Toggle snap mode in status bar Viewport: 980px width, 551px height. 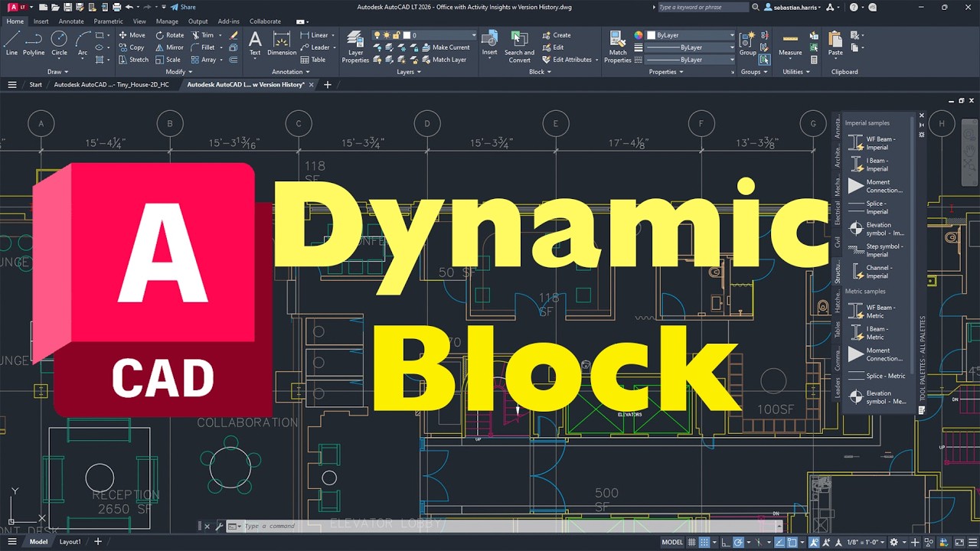pyautogui.click(x=704, y=543)
